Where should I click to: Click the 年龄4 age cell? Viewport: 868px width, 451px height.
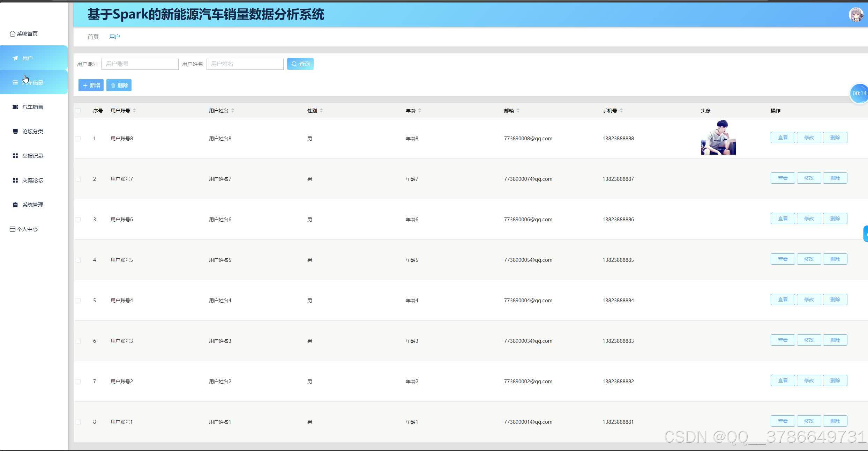click(412, 301)
